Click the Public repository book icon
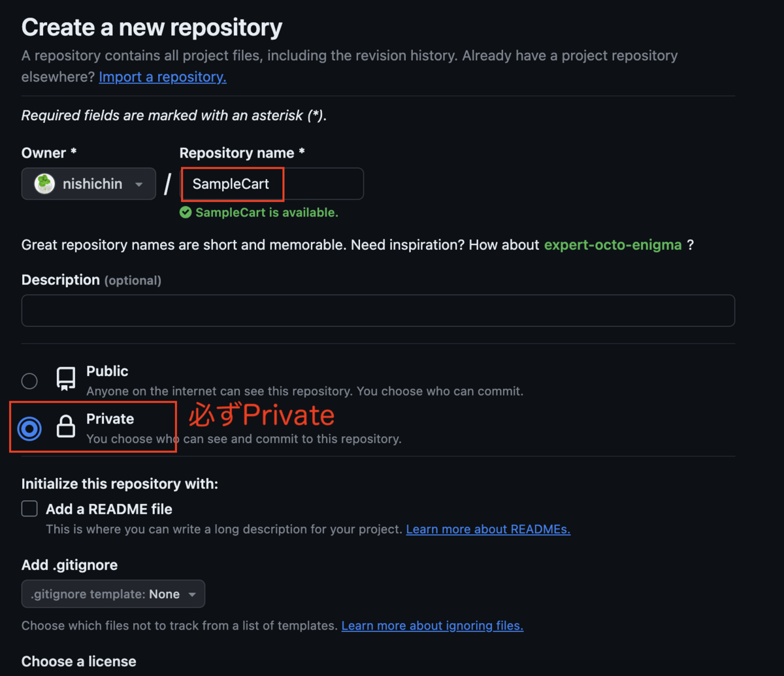Viewport: 784px width, 676px height. point(65,379)
